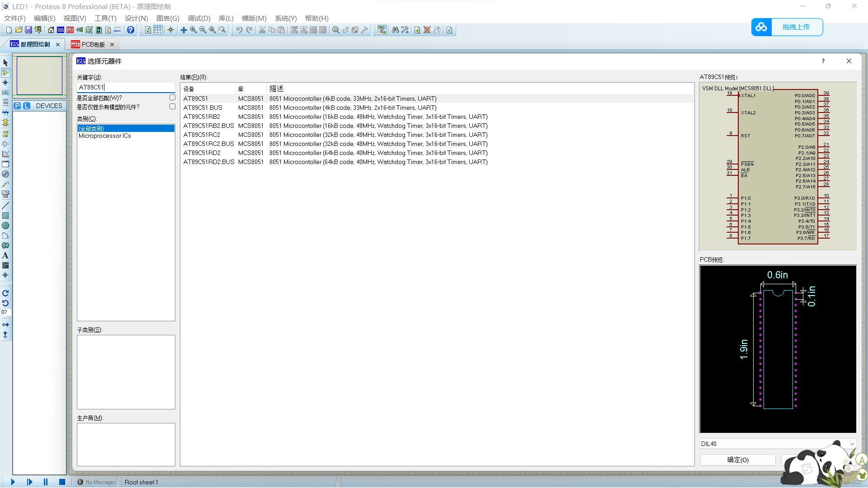868x488 pixels.
Task: Click the Save project toolbar icon
Action: click(28, 30)
